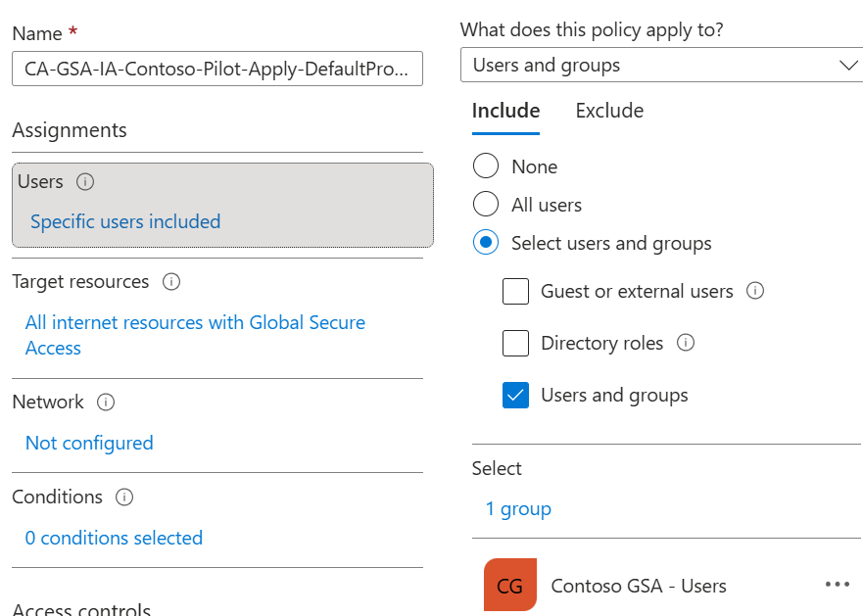The width and height of the screenshot is (863, 616).
Task: Select the Users assignment panel
Action: click(x=223, y=205)
